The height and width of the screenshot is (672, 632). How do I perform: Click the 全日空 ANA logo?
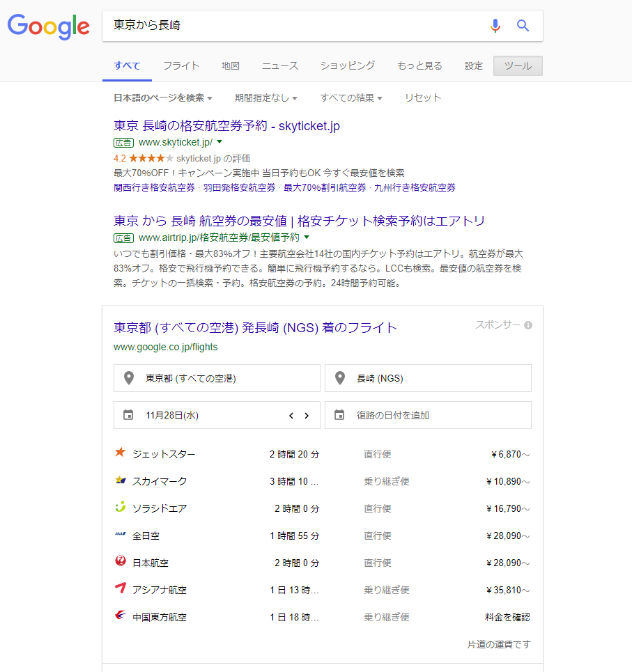[121, 534]
